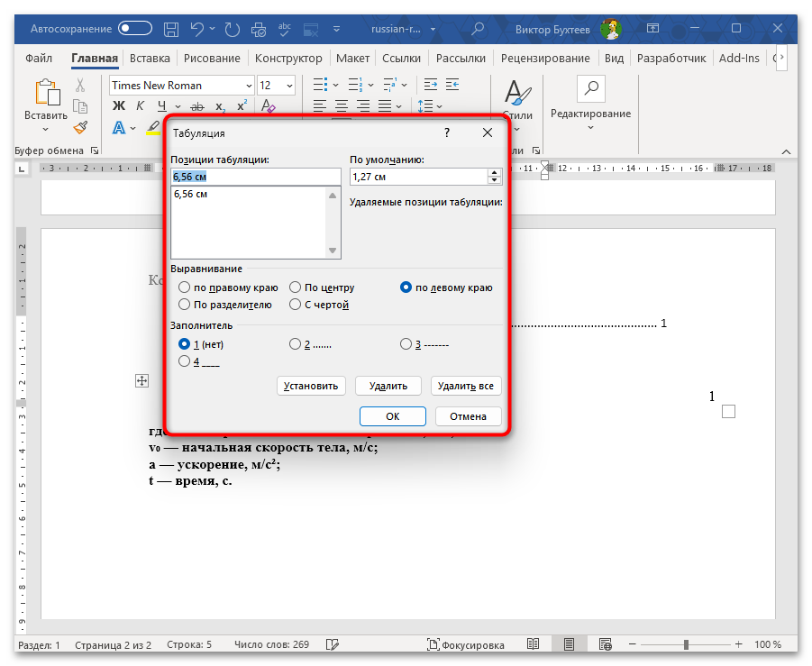Apply subscript formatting
The height and width of the screenshot is (666, 812).
click(220, 106)
